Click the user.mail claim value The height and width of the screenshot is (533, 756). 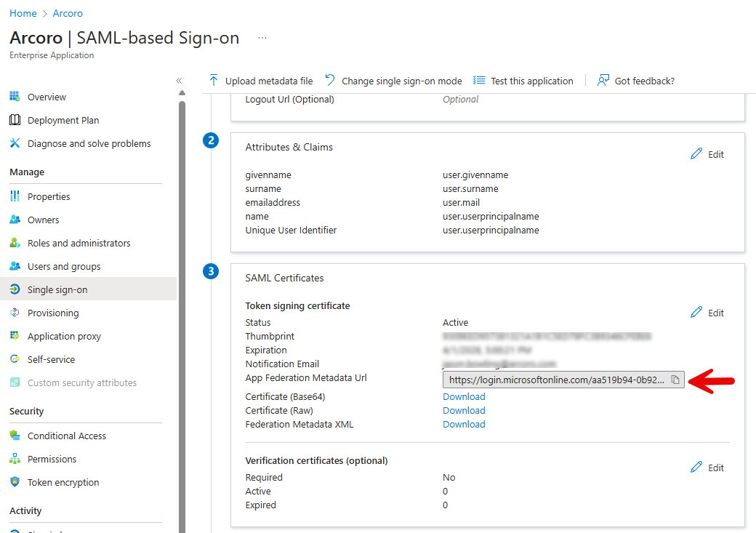pos(461,203)
